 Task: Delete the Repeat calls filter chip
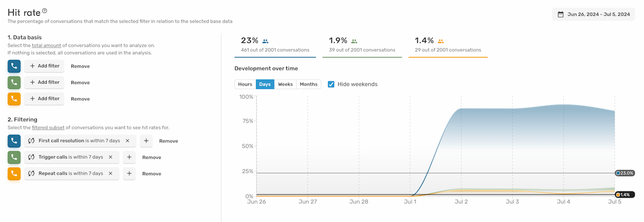pyautogui.click(x=110, y=174)
